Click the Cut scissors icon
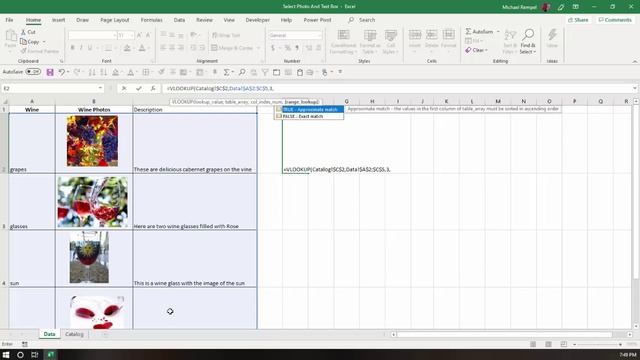The width and height of the screenshot is (640, 360). (23, 32)
